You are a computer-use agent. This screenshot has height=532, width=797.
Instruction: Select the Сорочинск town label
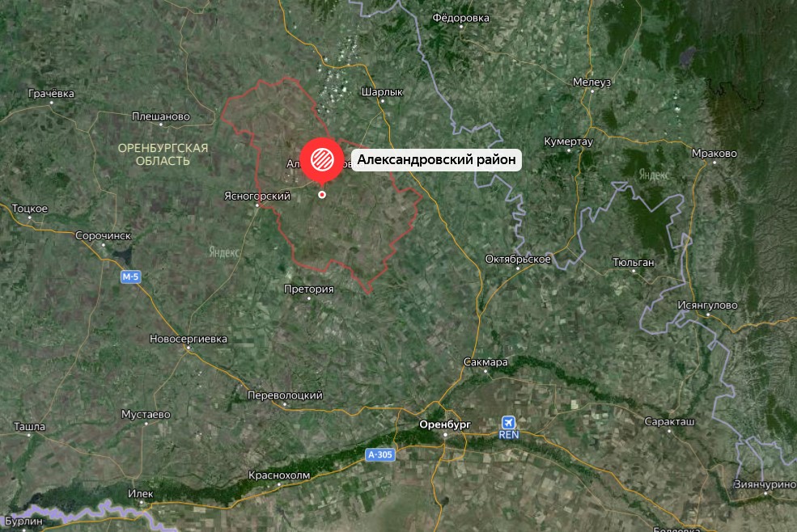pos(104,236)
